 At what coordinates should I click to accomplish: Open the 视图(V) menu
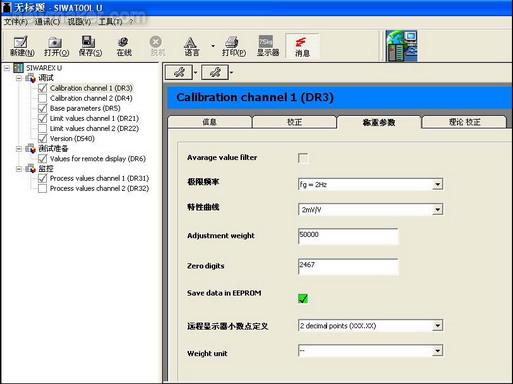point(79,22)
